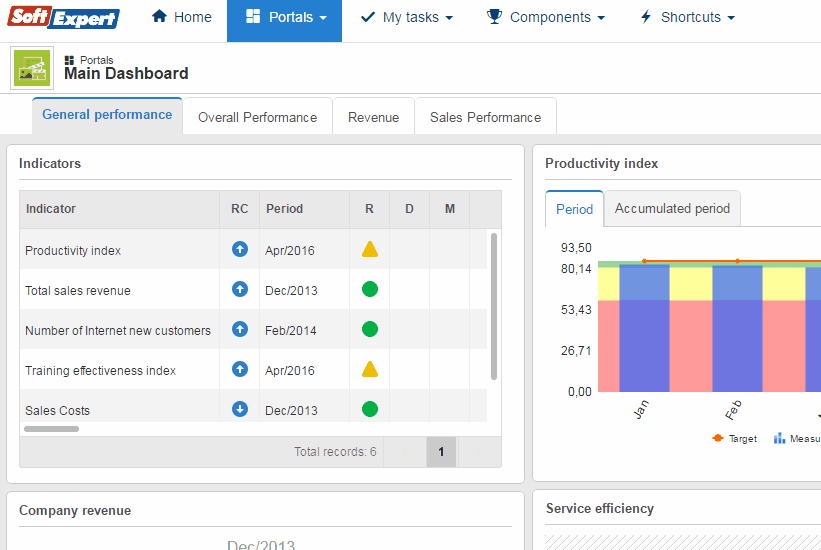Image resolution: width=821 pixels, height=550 pixels.
Task: Click page 1 pagination button
Action: (441, 452)
